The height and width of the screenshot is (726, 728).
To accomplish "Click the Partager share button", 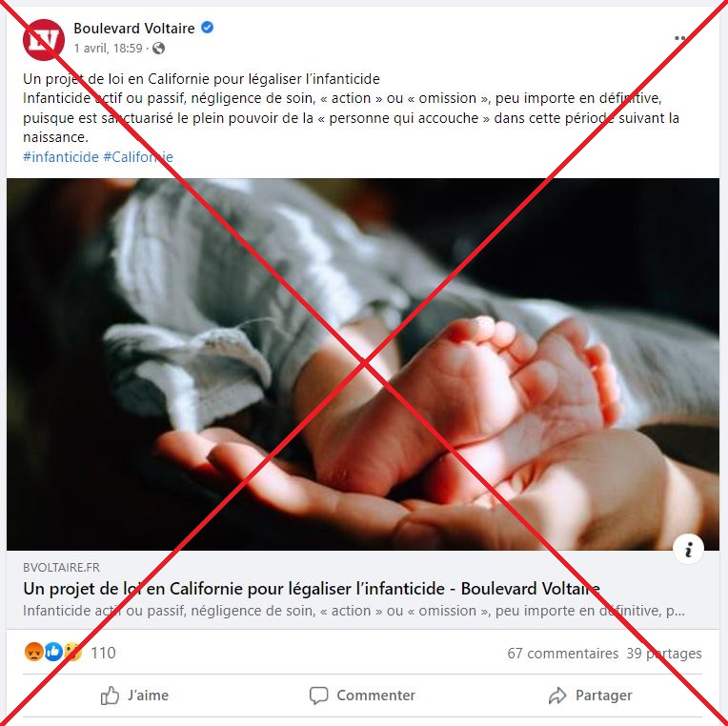I will (x=590, y=696).
